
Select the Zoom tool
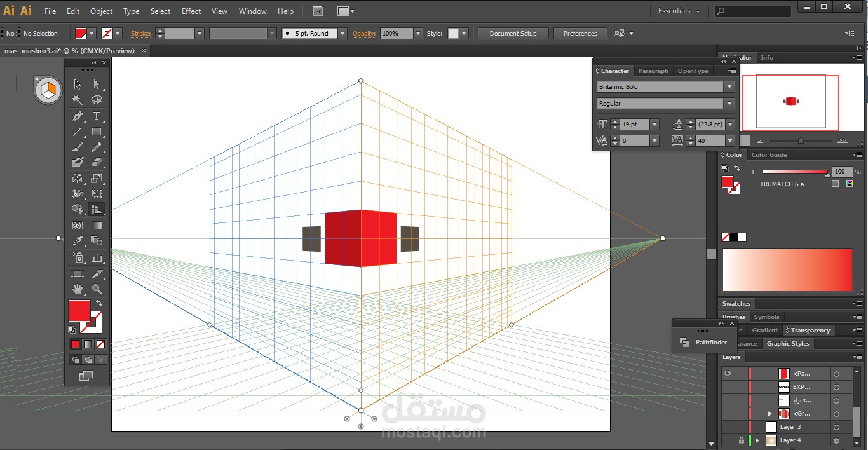(x=97, y=289)
